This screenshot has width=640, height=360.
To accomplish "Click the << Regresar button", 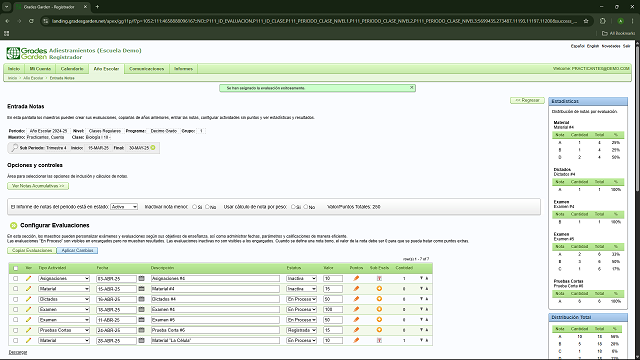I will click(x=527, y=100).
